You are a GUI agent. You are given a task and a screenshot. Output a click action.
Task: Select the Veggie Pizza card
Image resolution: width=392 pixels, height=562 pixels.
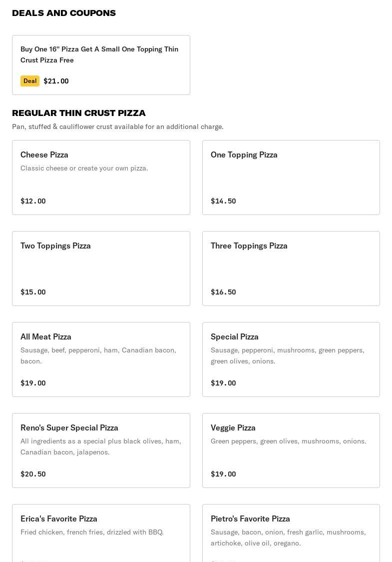(291, 450)
